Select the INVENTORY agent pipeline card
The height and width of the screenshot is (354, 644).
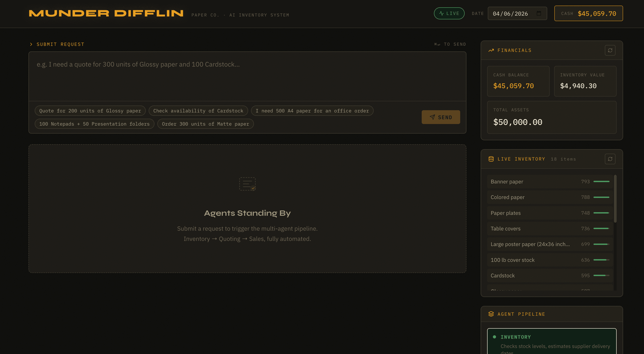552,341
